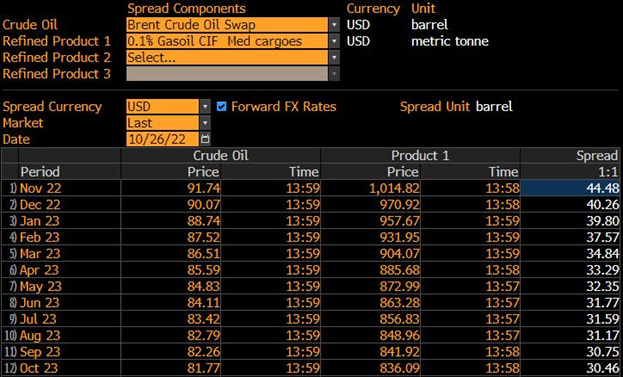Open the Spread Currency USD dropdown arrow
Screen dimensions: 623x377
point(205,106)
